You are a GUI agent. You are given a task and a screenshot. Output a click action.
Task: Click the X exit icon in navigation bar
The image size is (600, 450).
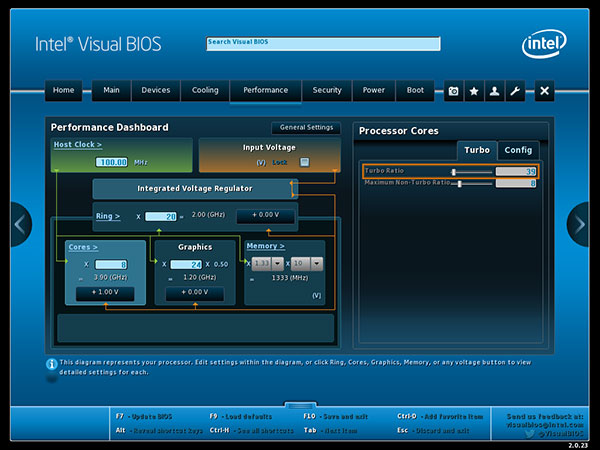tap(544, 91)
